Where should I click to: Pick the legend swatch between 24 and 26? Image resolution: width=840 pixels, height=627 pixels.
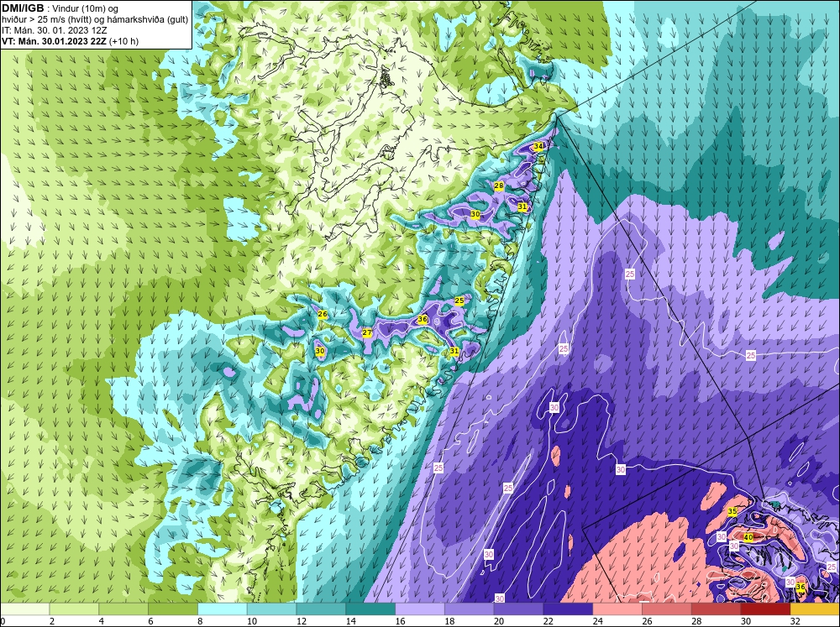(x=617, y=609)
